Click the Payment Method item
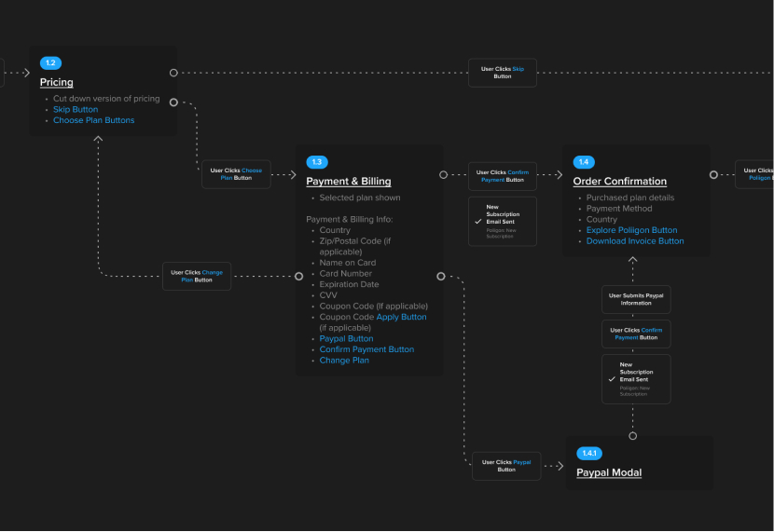The image size is (774, 532). click(x=619, y=209)
